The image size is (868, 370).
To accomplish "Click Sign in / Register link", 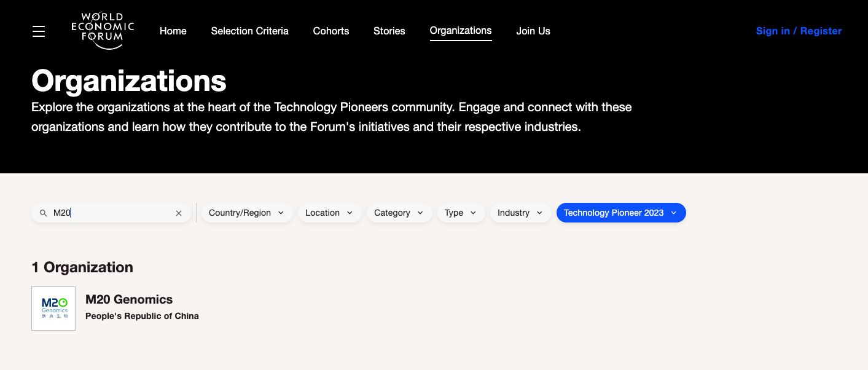I will 798,31.
